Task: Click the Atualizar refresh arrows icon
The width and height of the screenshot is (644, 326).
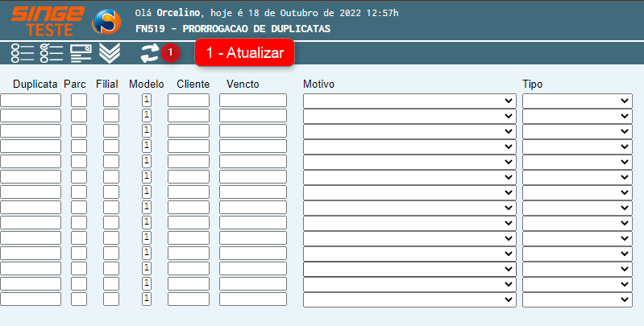Action: click(x=149, y=53)
